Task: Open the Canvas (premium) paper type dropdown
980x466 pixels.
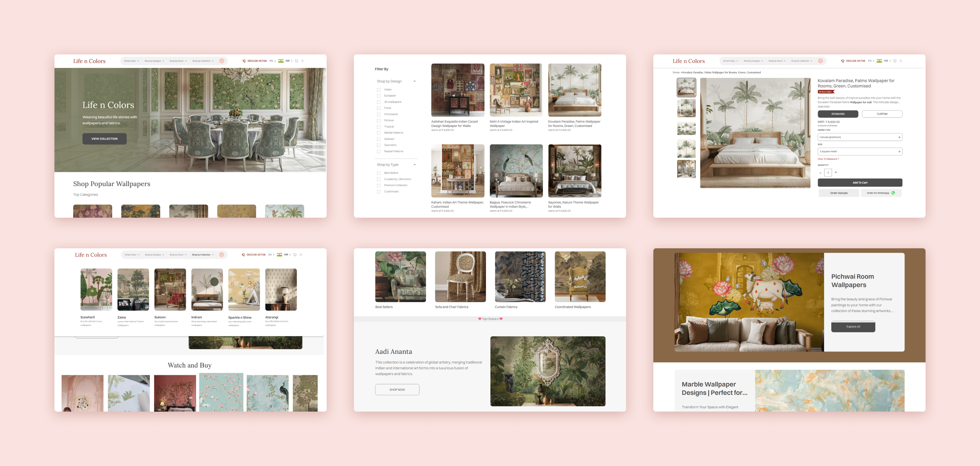Action: (860, 137)
